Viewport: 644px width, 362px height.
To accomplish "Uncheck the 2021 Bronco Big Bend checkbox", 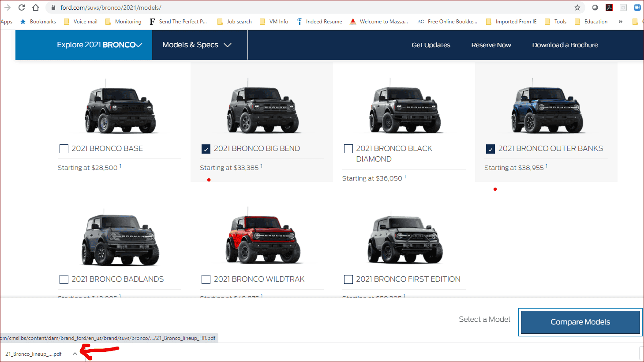I will pos(206,149).
